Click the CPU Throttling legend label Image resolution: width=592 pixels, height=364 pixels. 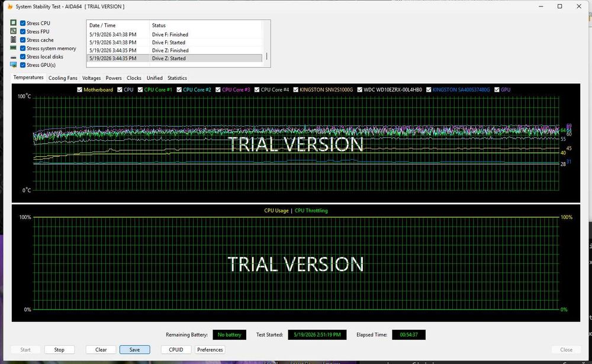click(x=311, y=211)
